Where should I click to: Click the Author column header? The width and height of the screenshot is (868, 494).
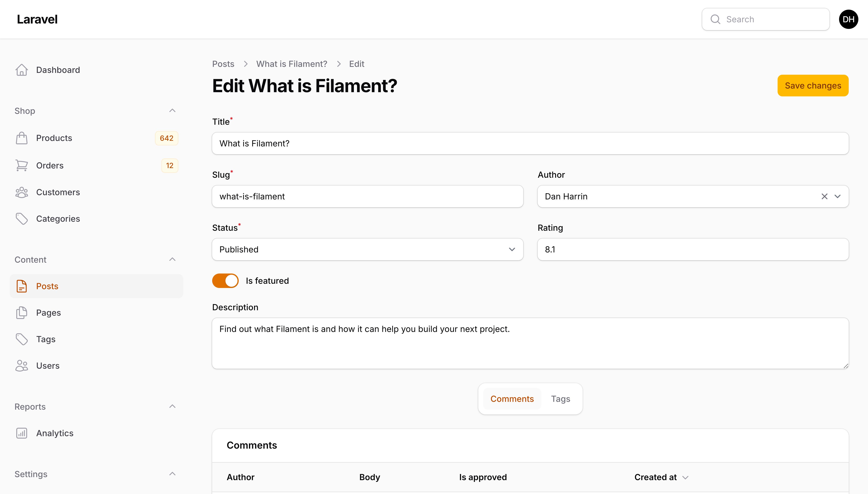(240, 477)
